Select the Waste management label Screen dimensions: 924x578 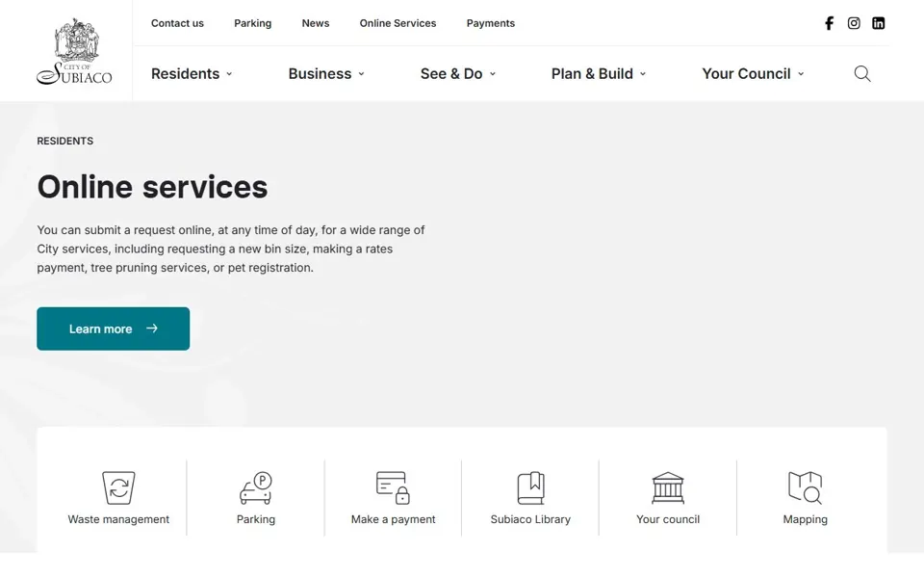tap(118, 519)
